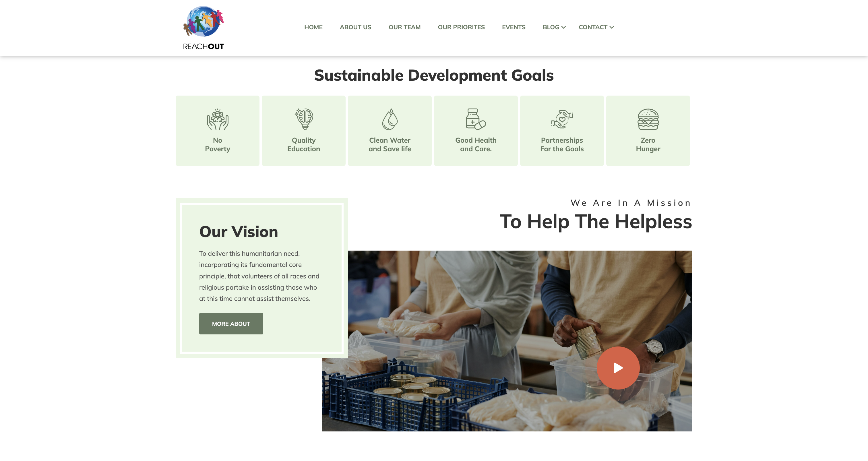This screenshot has height=461, width=868.
Task: Open the Partnerships For the Goals label
Action: click(562, 145)
